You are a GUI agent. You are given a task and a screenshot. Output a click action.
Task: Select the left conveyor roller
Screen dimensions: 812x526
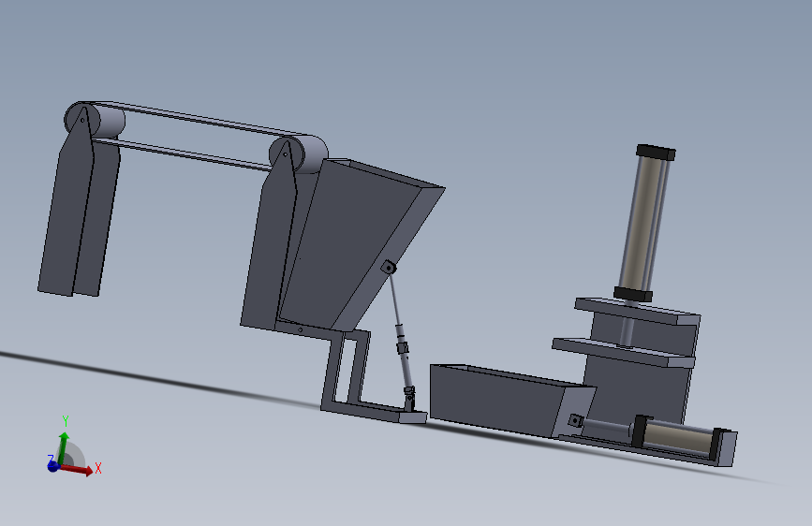(95, 119)
